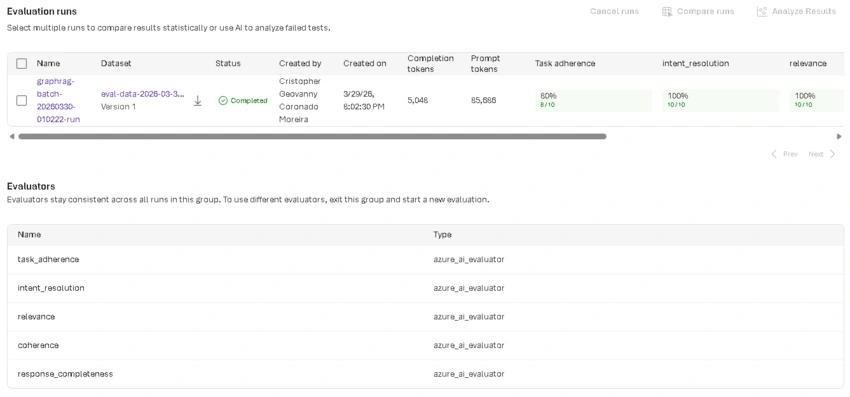Select the task_adherence evaluator row

click(x=426, y=260)
